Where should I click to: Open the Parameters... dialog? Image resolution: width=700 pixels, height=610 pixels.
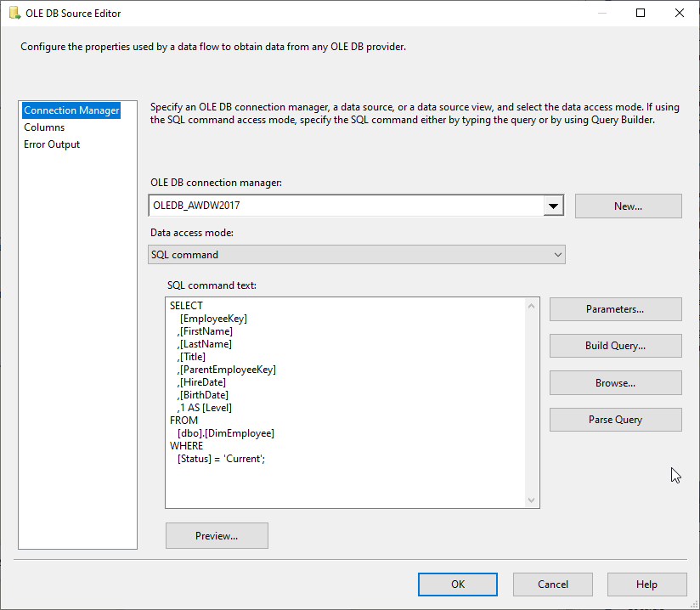pos(615,309)
